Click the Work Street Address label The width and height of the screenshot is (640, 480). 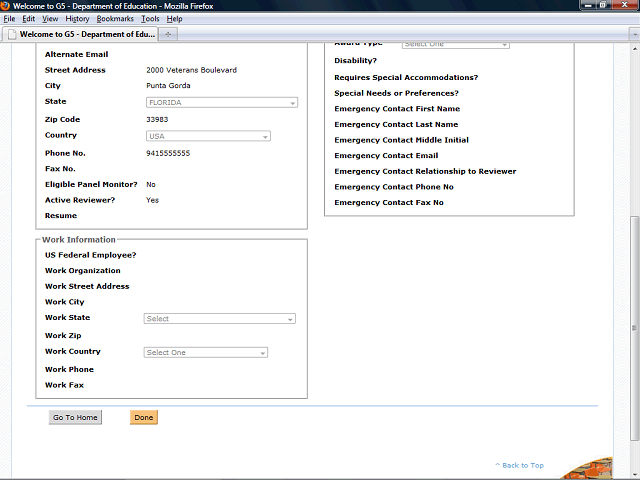point(87,287)
